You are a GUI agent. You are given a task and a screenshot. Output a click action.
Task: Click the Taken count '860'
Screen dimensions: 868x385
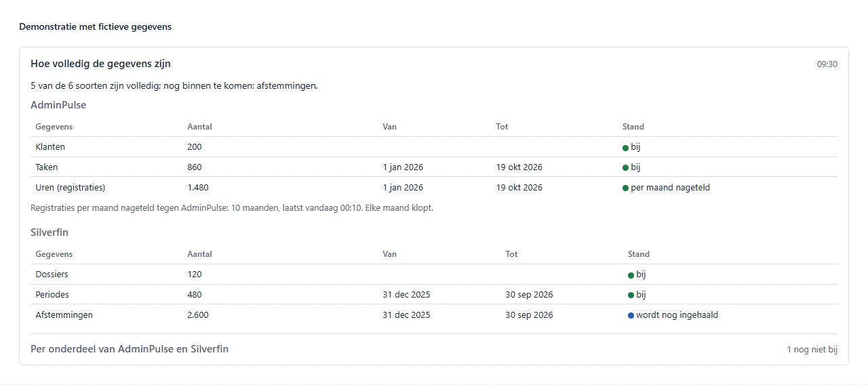pos(195,167)
